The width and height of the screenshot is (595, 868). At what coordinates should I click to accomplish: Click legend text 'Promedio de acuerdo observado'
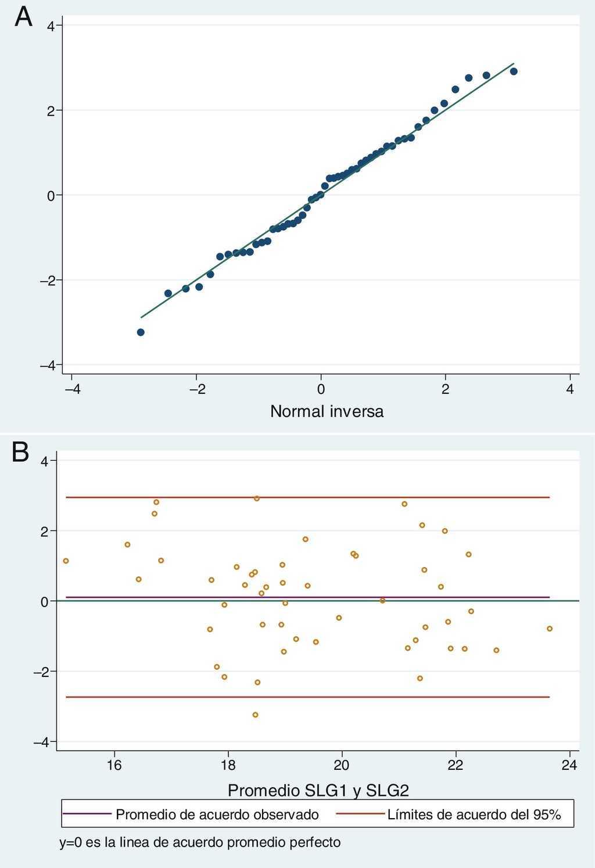click(217, 815)
